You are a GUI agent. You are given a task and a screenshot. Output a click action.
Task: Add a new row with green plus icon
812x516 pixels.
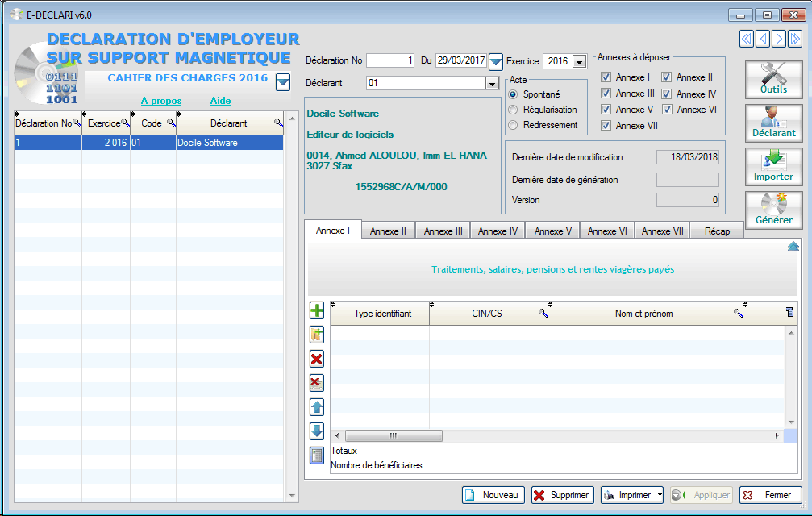click(x=316, y=310)
